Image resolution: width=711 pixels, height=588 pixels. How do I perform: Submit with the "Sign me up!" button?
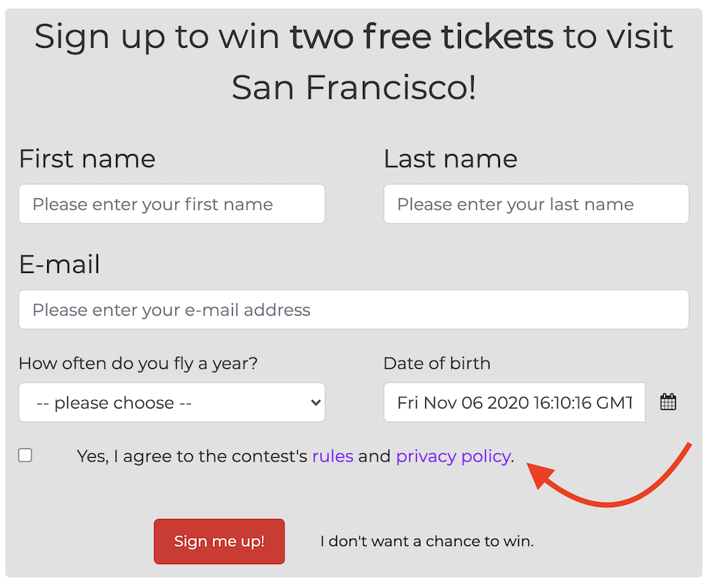219,542
